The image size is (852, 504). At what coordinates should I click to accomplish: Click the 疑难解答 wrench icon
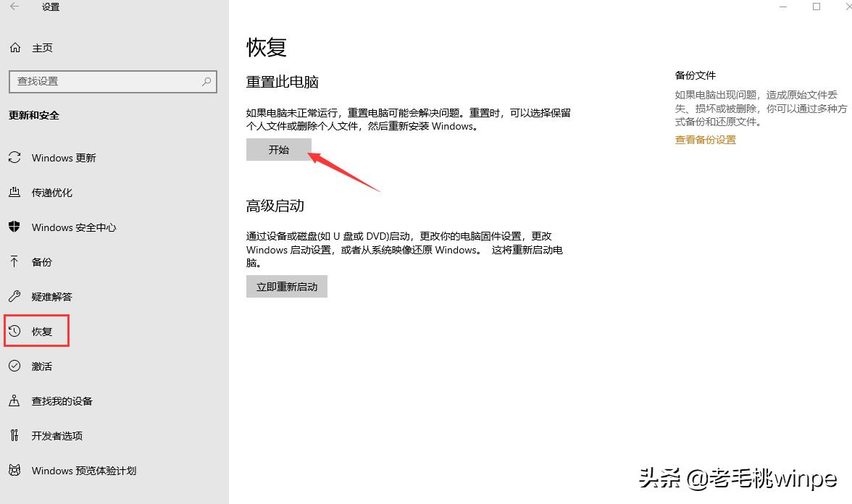pos(14,296)
